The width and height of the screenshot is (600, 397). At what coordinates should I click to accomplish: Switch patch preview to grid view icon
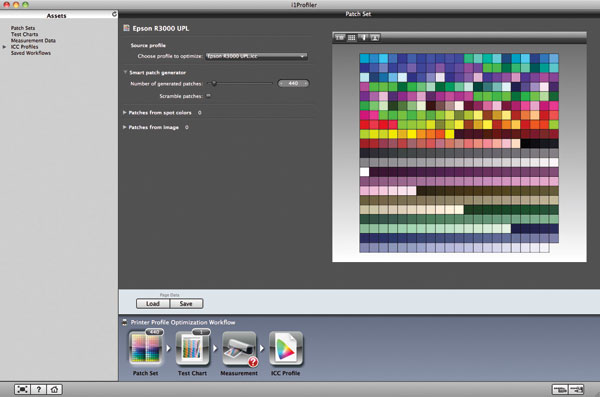pos(351,38)
